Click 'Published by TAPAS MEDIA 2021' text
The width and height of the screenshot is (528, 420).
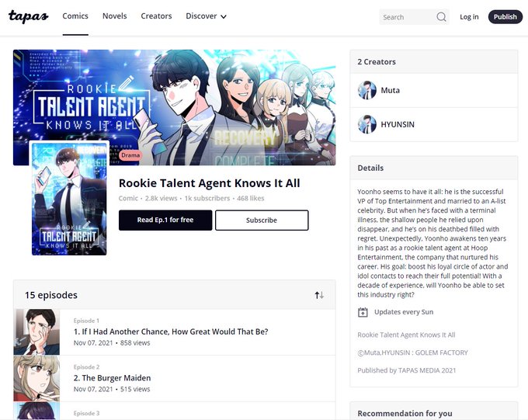(406, 370)
